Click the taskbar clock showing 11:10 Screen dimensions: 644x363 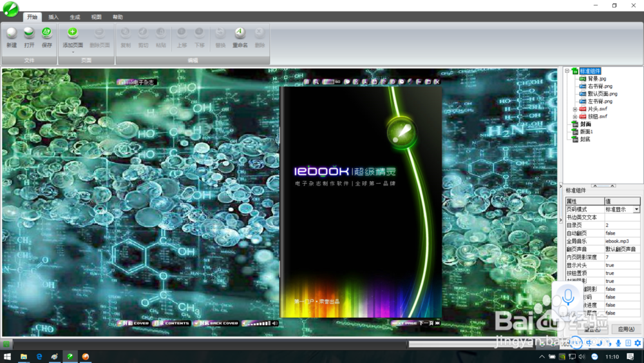point(612,357)
